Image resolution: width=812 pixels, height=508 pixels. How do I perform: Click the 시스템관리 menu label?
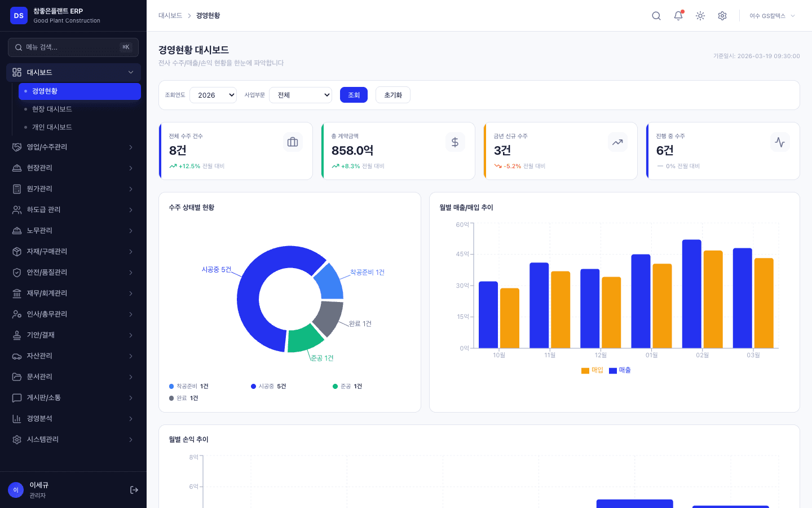pyautogui.click(x=43, y=440)
